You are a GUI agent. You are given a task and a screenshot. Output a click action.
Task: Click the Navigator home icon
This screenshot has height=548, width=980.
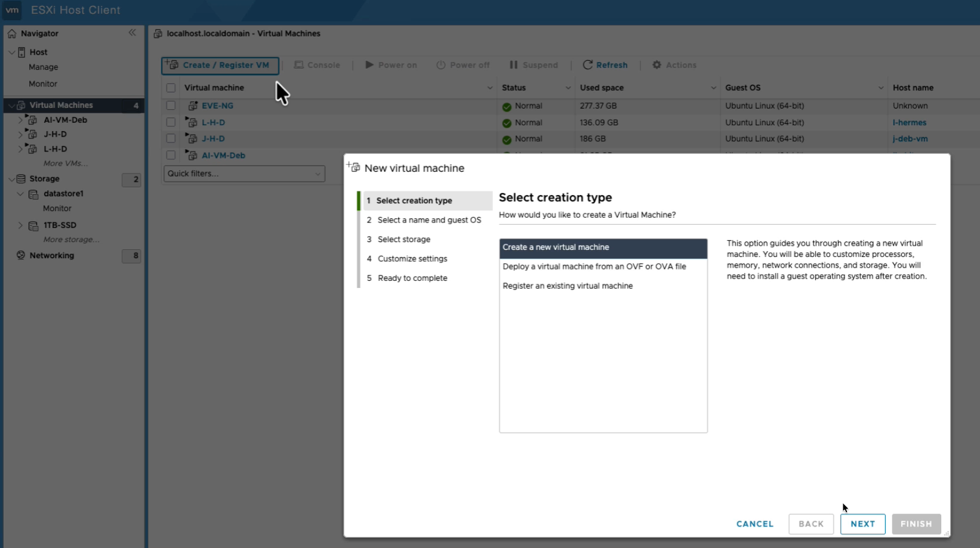click(12, 33)
